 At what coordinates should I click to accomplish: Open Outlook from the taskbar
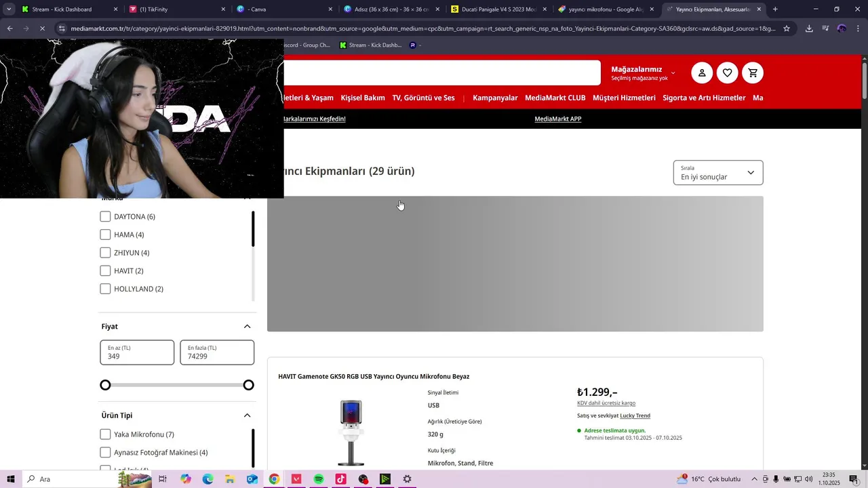(252, 479)
